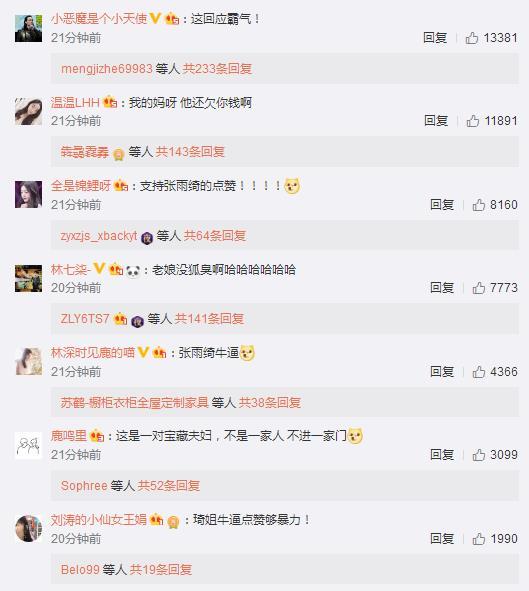This screenshot has height=591, width=529.
Task: Open profile of user 全是锦鲤呀
Action: [x=81, y=185]
